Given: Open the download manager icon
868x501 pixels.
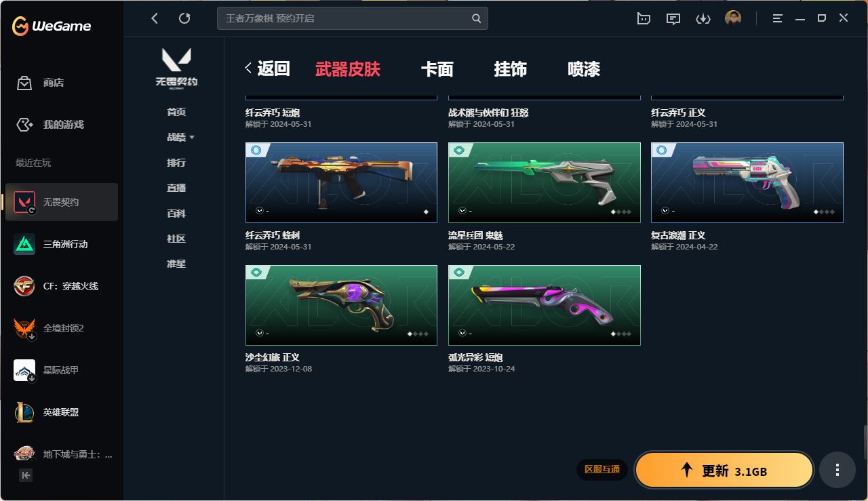Looking at the screenshot, I should [703, 18].
